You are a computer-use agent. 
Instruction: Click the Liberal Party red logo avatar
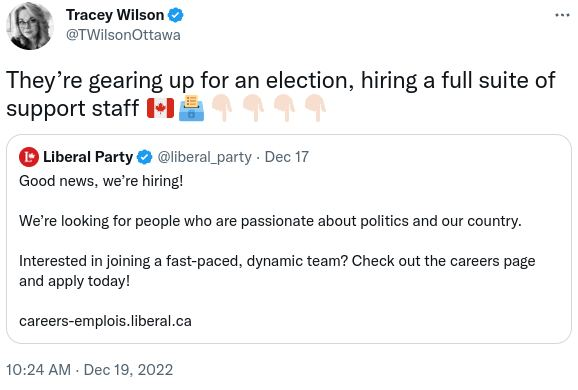click(29, 157)
